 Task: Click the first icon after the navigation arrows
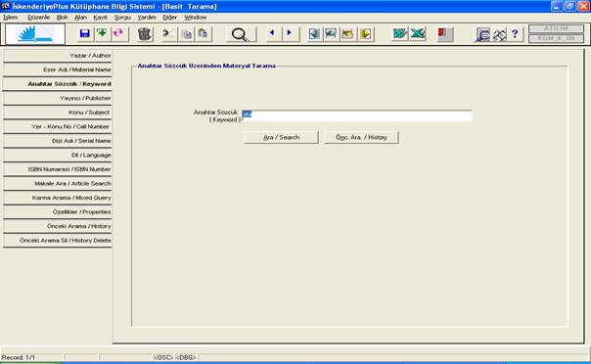pyautogui.click(x=314, y=34)
